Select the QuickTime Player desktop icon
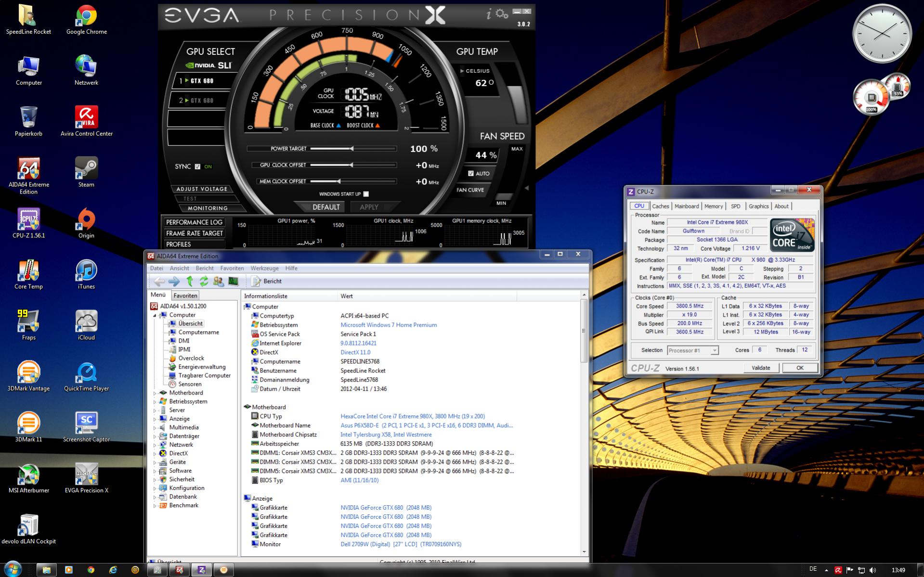Image resolution: width=924 pixels, height=577 pixels. coord(87,376)
